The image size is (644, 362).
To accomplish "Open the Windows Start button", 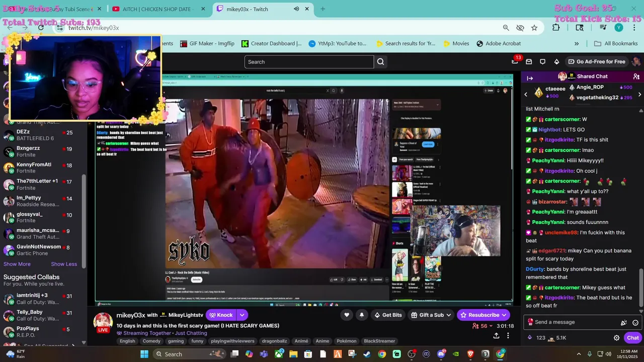I will [144, 354].
